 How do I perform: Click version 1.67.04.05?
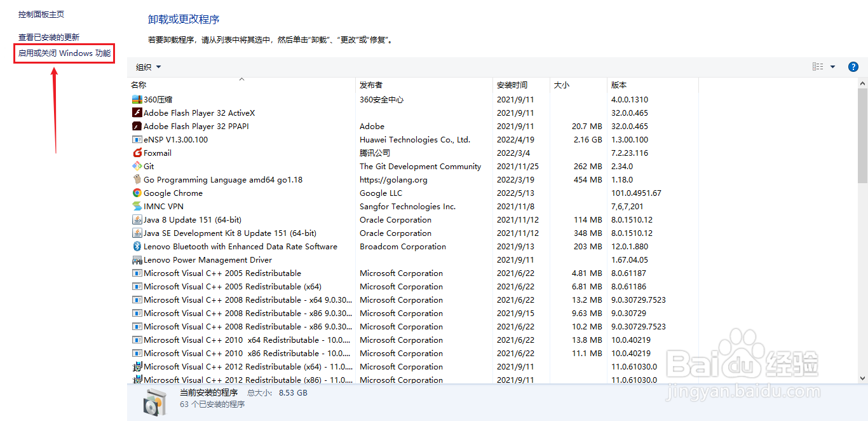click(630, 259)
